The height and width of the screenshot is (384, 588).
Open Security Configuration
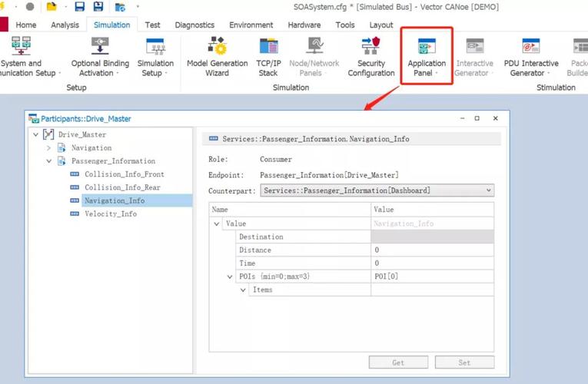[x=371, y=57]
